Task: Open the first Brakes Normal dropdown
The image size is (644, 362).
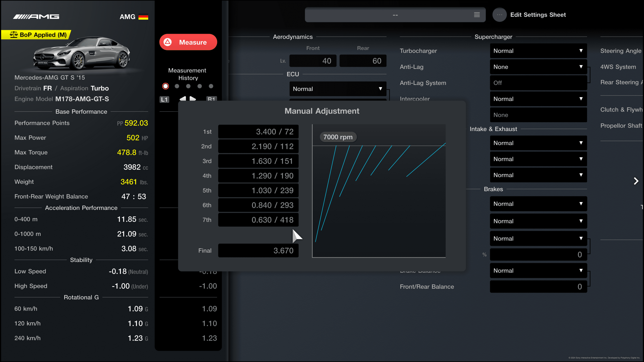Action: (538, 204)
